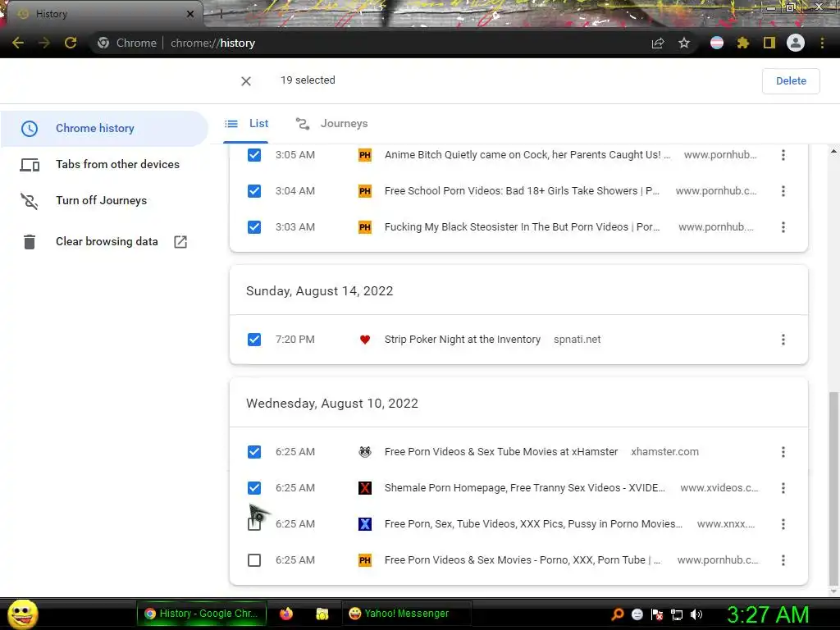This screenshot has height=630, width=840.
Task: Check the www.pornhub 6:25 AM entry
Action: [x=254, y=560]
